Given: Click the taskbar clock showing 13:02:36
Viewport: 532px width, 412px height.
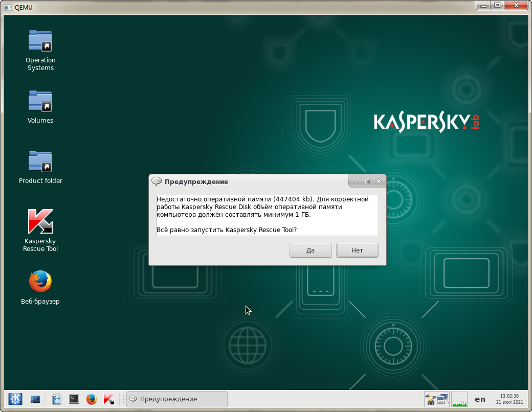Looking at the screenshot, I should tap(509, 399).
